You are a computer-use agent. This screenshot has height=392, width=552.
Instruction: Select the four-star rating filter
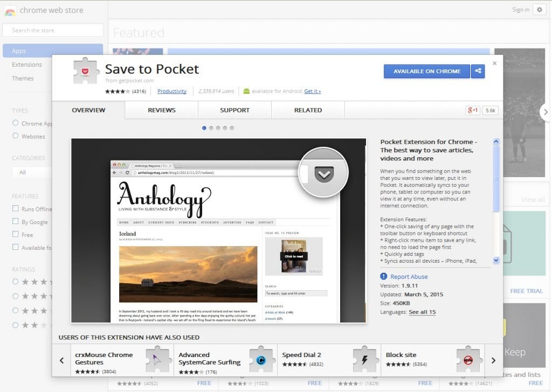coord(15,296)
